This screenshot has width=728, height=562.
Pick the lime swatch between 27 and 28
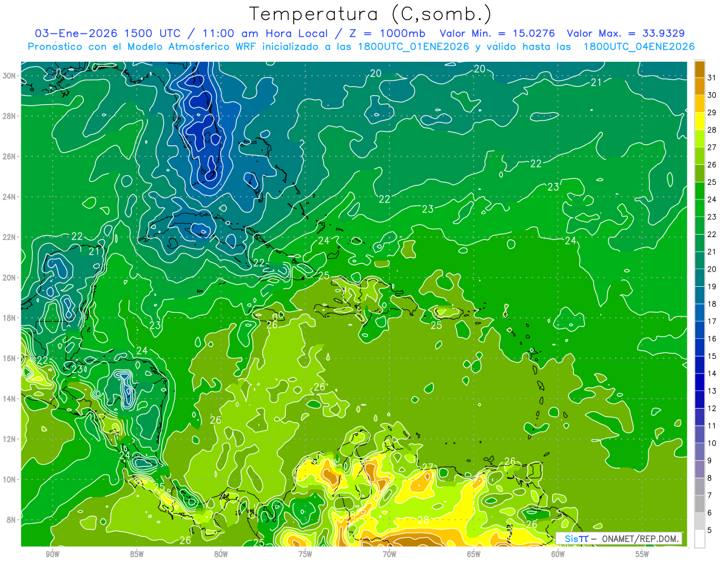click(x=699, y=138)
